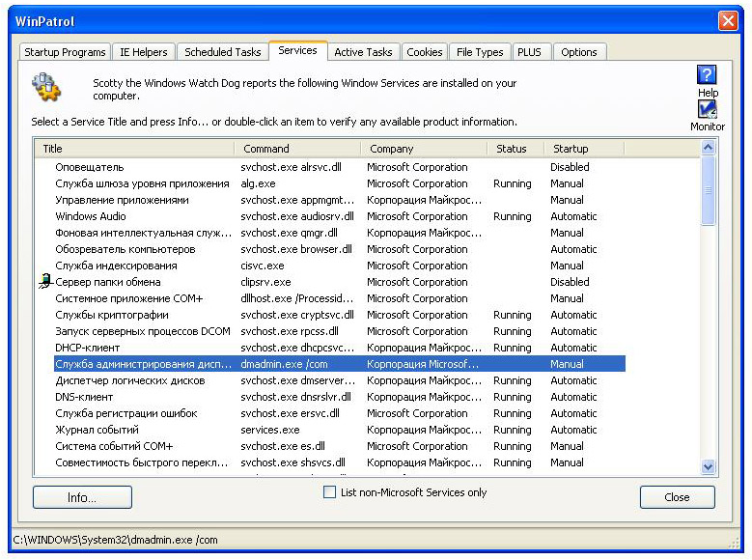Open the IE Helpers tab
Screen dimensions: 752x560
click(x=144, y=52)
